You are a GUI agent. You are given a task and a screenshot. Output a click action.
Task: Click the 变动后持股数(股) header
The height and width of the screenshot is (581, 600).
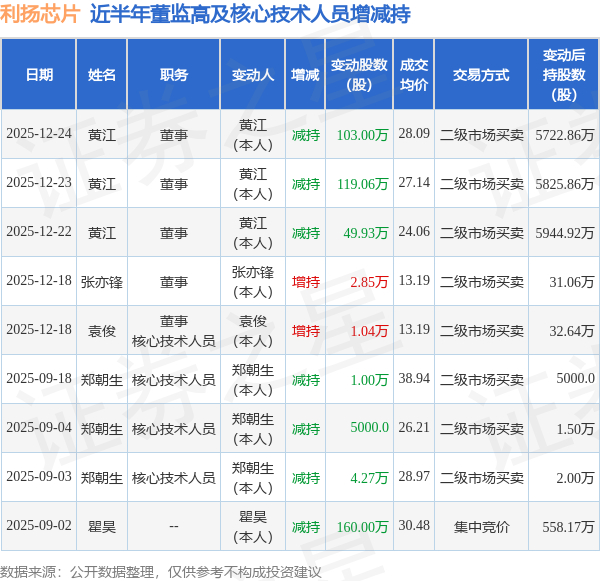[x=564, y=75]
